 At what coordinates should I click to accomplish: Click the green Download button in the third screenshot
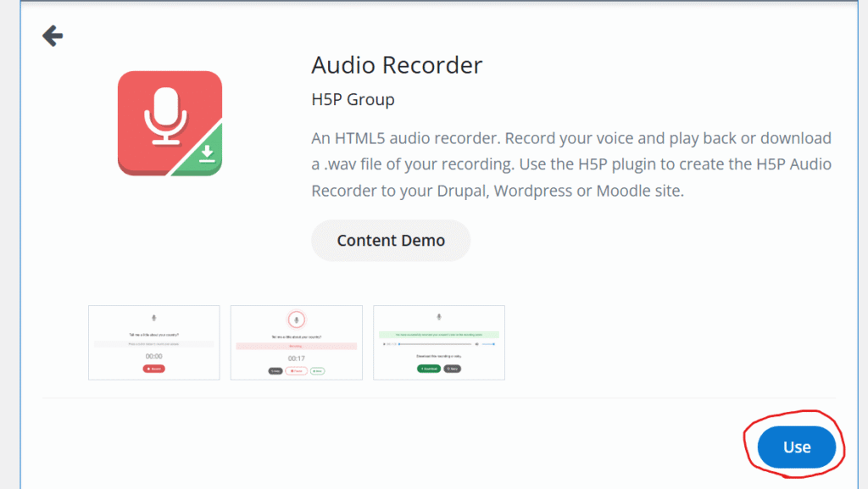[x=429, y=370]
